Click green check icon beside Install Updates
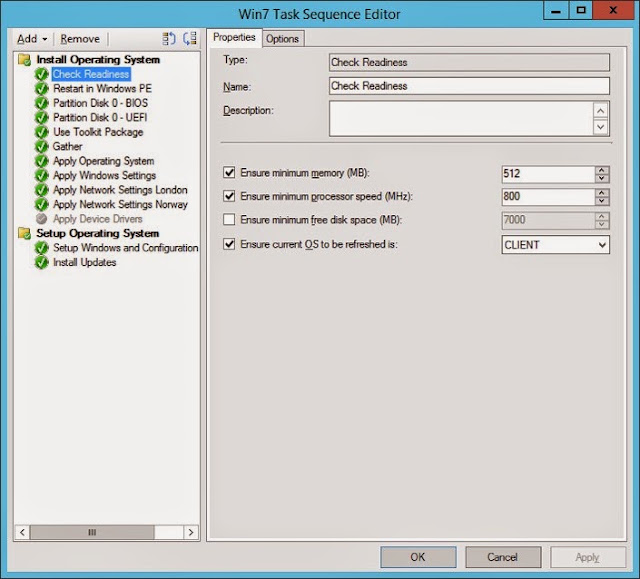 coord(41,262)
